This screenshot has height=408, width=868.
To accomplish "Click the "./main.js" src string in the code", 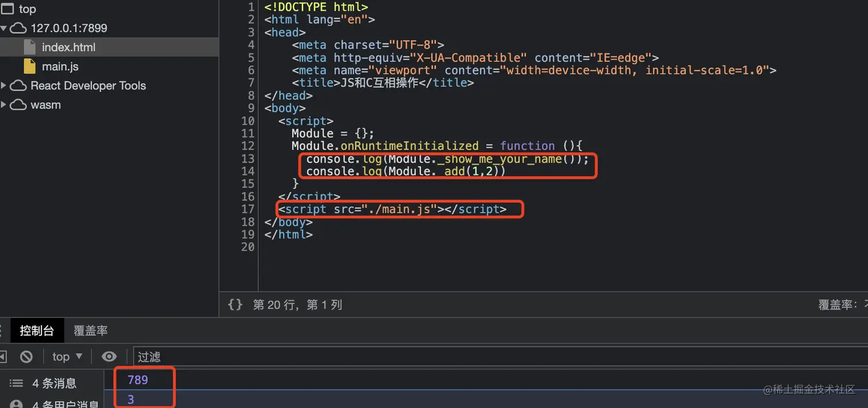I will coord(400,209).
